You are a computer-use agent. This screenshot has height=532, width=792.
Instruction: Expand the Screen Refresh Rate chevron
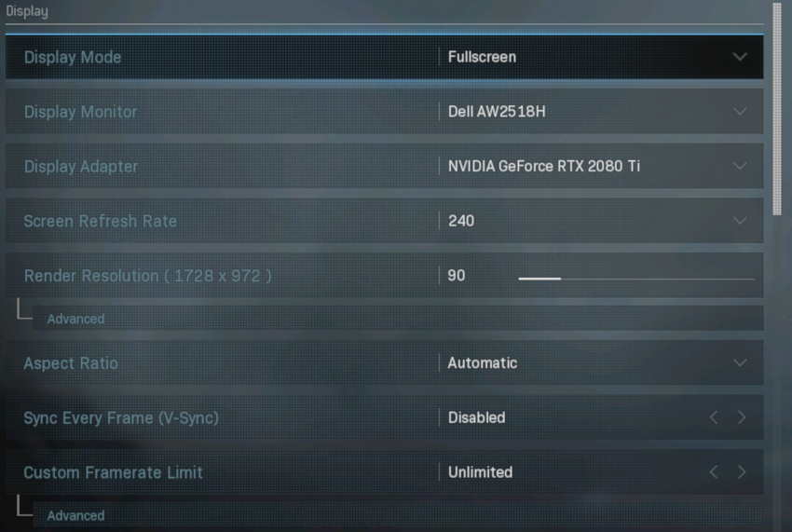(740, 221)
